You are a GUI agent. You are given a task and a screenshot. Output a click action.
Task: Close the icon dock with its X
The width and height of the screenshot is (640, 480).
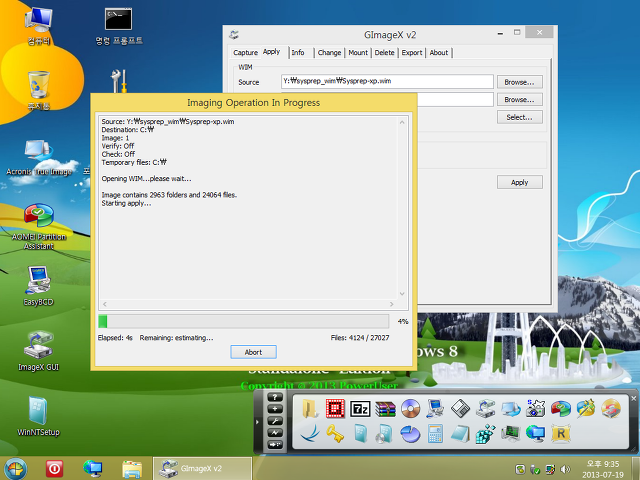633,398
